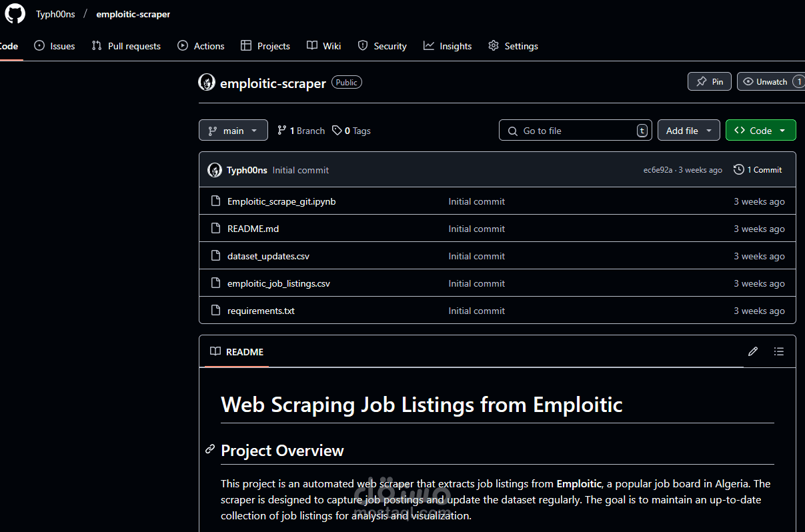Click 3 weeks ago in README.md row
This screenshot has width=805, height=532.
coord(759,229)
